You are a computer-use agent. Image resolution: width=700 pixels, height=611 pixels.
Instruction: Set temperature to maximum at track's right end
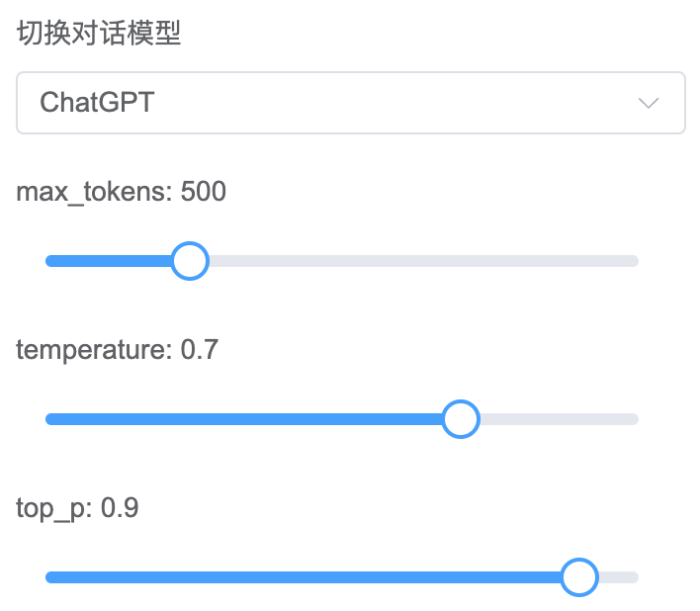click(x=637, y=419)
